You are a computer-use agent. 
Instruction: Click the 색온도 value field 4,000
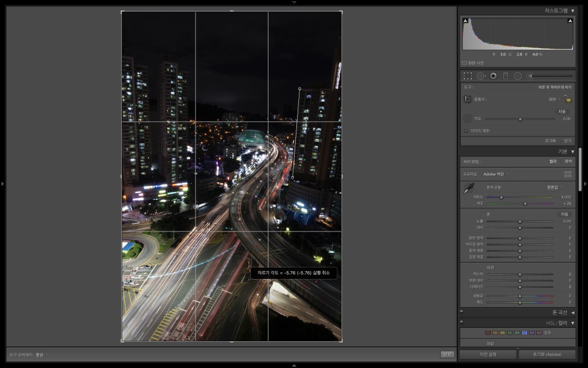(566, 197)
